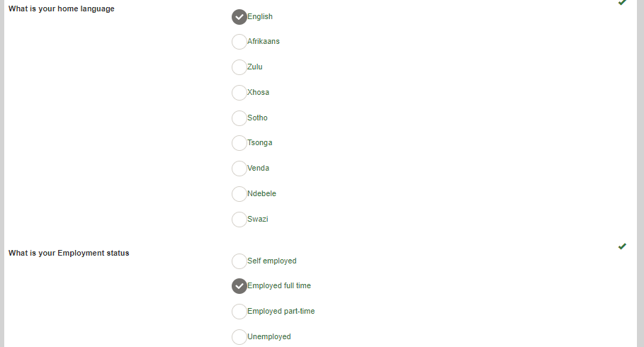Click the Unemployed label text
This screenshot has width=644, height=347.
[x=269, y=336]
